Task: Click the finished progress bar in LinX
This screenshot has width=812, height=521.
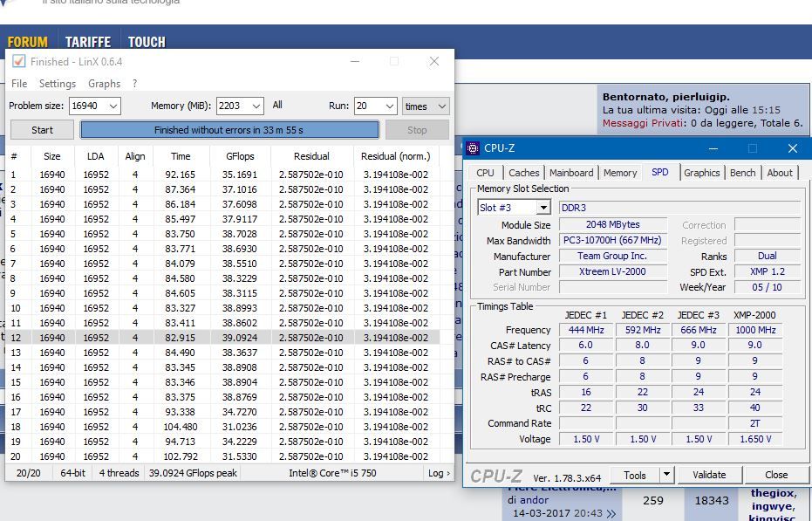Action: pyautogui.click(x=229, y=130)
